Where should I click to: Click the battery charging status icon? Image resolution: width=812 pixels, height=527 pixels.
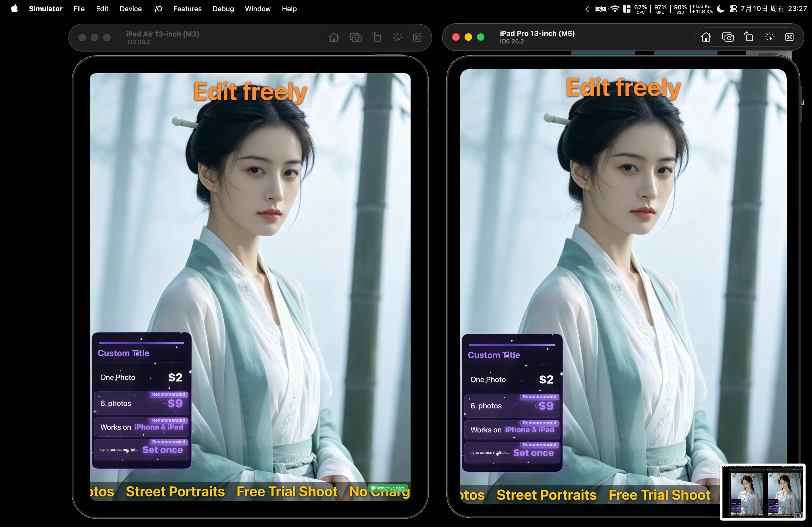coord(601,9)
